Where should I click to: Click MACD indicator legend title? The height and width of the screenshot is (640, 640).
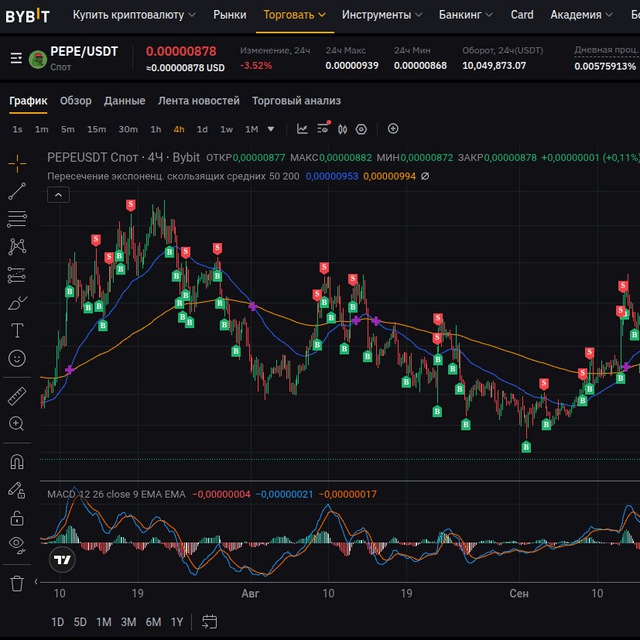tap(116, 494)
